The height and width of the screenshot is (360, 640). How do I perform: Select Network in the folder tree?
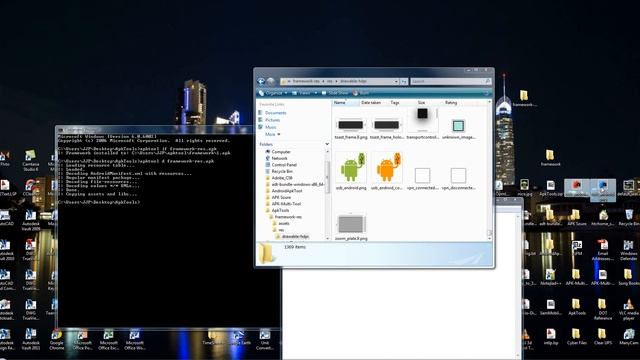pos(276,158)
